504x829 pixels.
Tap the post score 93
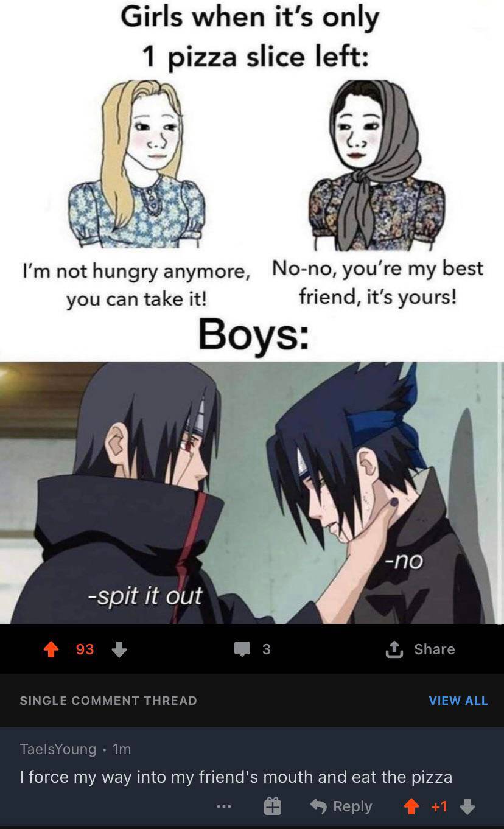pos(85,649)
